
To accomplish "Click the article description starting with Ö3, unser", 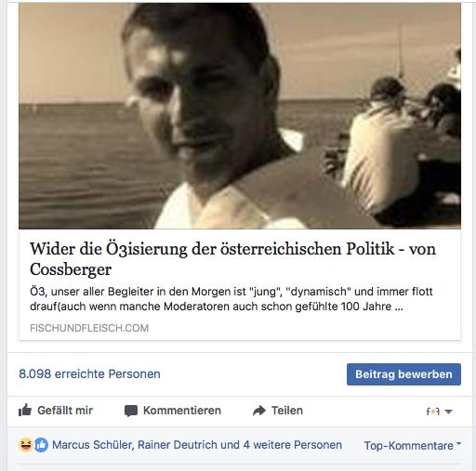I will coord(231,299).
